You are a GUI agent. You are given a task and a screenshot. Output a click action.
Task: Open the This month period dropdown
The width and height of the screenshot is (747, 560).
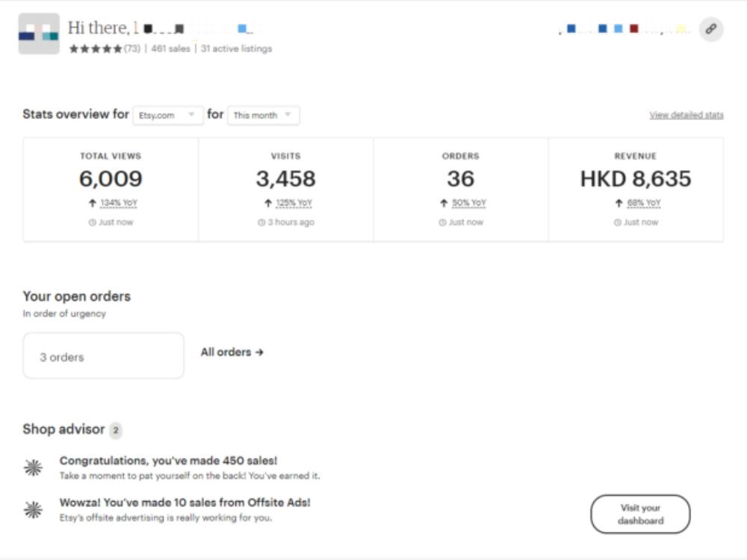264,115
